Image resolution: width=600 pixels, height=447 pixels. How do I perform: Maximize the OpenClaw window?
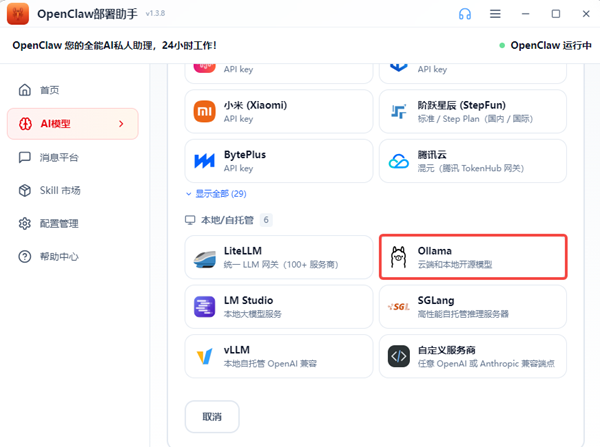[x=556, y=14]
